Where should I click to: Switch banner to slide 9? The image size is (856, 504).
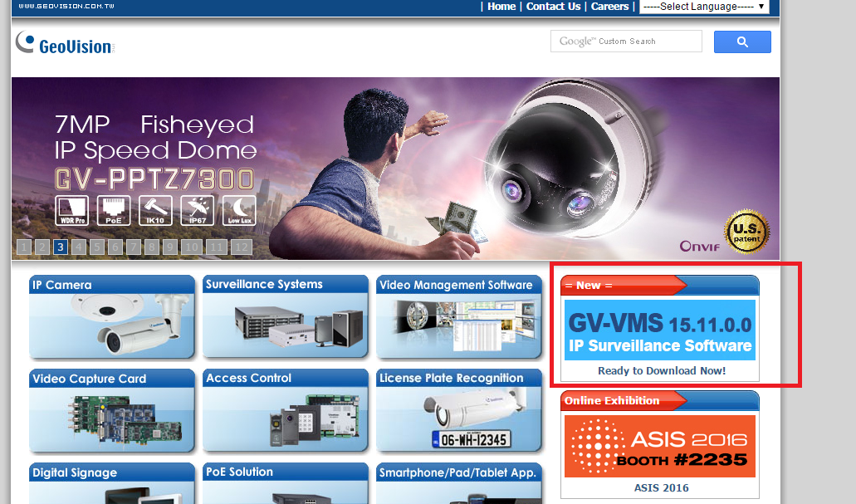pyautogui.click(x=170, y=247)
